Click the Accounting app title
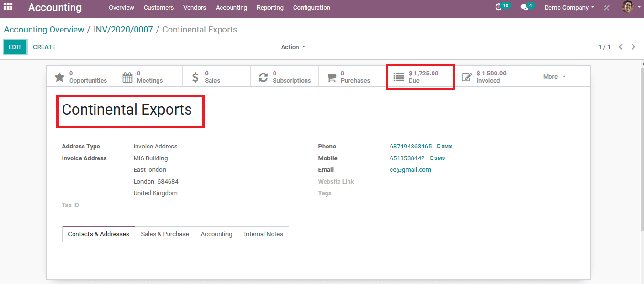The height and width of the screenshot is (284, 644). 55,8
